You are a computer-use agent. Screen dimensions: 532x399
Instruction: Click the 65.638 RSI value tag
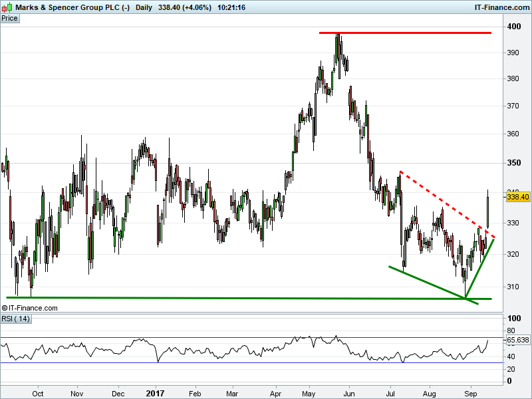(518, 340)
